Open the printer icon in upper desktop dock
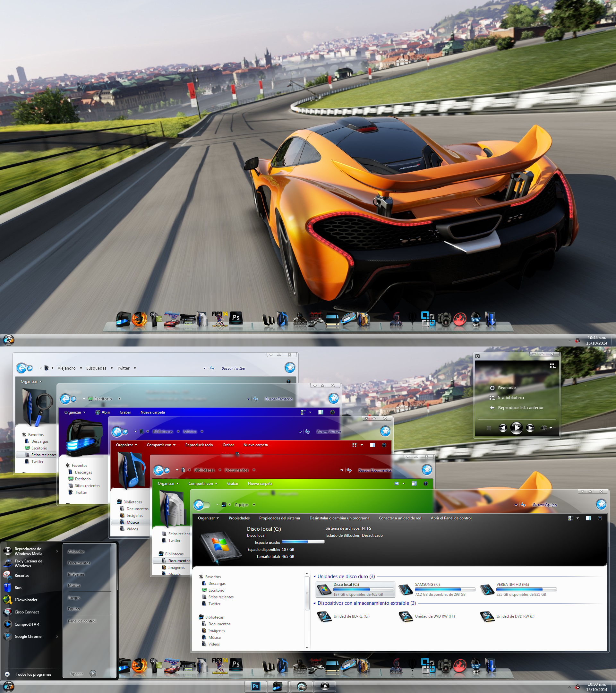The width and height of the screenshot is (616, 693). (x=188, y=320)
